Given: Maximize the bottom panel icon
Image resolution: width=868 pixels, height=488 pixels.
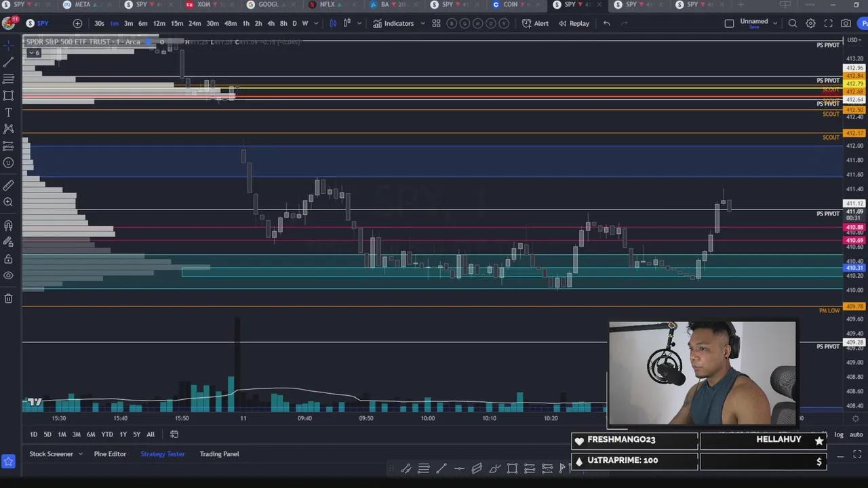Looking at the screenshot, I should pyautogui.click(x=856, y=454).
